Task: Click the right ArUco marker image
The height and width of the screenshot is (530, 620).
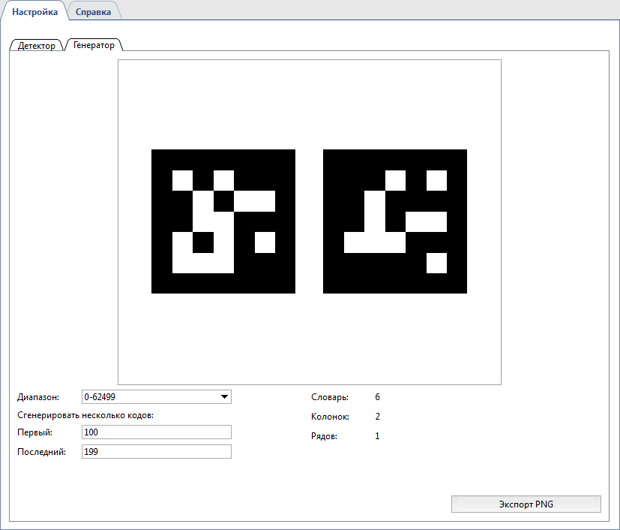Action: point(395,221)
